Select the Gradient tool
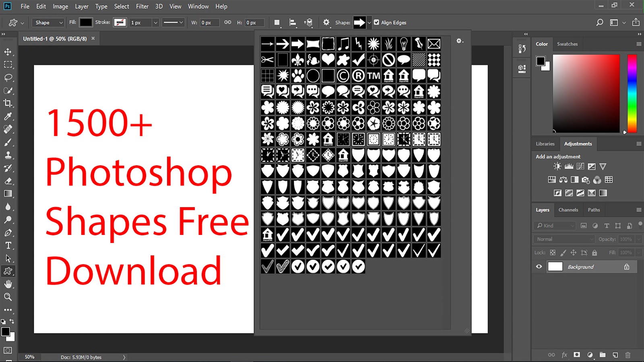 (8, 194)
